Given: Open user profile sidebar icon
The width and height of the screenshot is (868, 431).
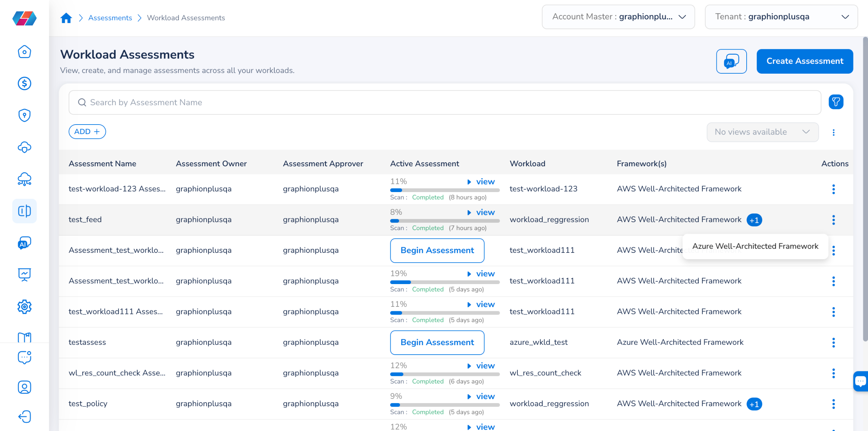Looking at the screenshot, I should point(24,387).
